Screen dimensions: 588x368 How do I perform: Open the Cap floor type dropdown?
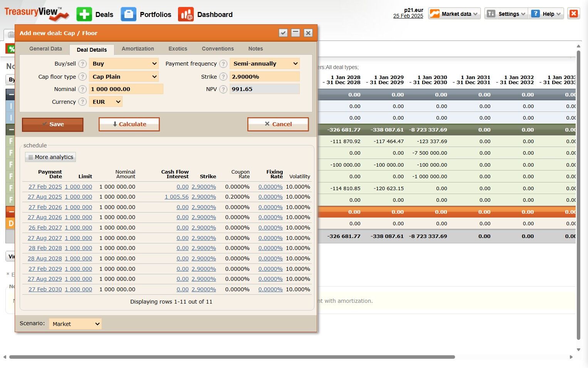pyautogui.click(x=124, y=77)
